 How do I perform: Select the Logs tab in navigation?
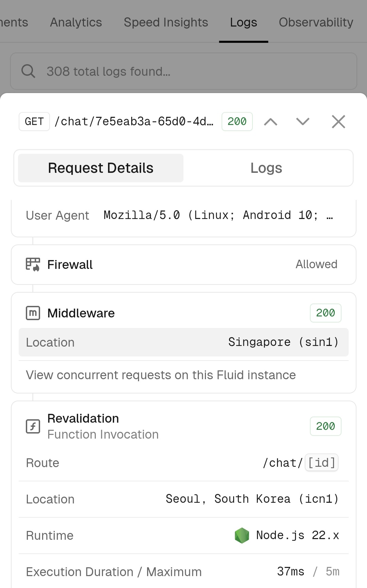tap(244, 22)
